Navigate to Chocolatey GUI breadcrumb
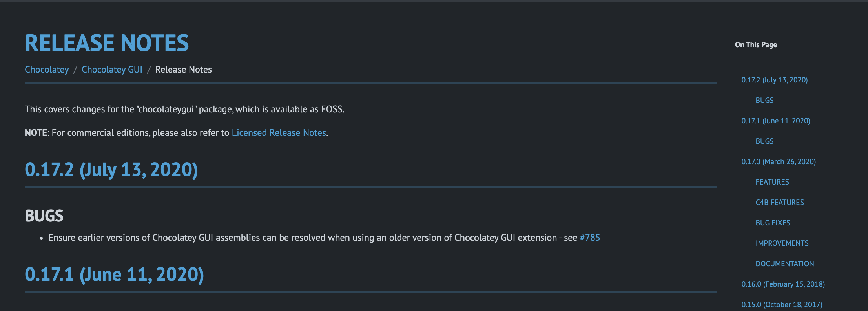The image size is (868, 311). [x=112, y=70]
